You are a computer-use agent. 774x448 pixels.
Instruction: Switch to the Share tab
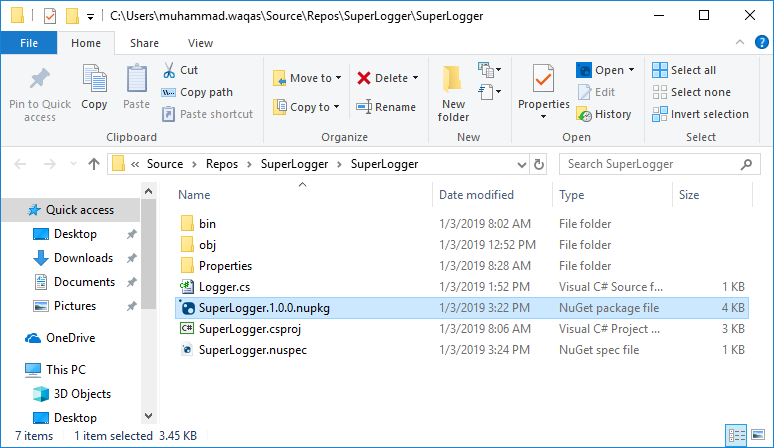coord(144,43)
